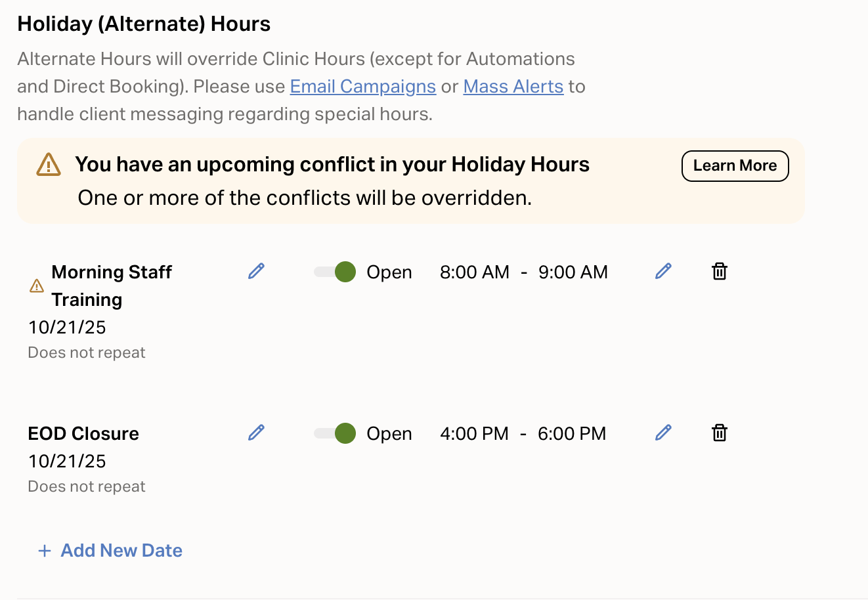868x600 pixels.
Task: Open the Email Campaigns link
Action: tap(362, 87)
